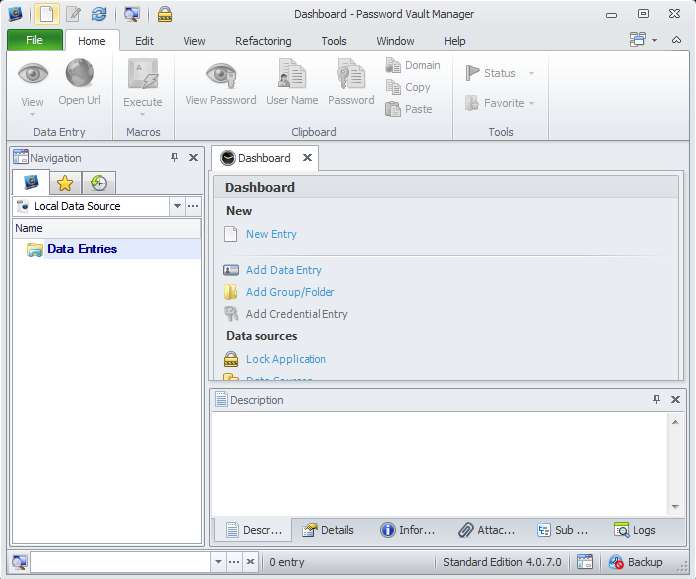Click the refresh icon in quick access toolbar

[99, 14]
